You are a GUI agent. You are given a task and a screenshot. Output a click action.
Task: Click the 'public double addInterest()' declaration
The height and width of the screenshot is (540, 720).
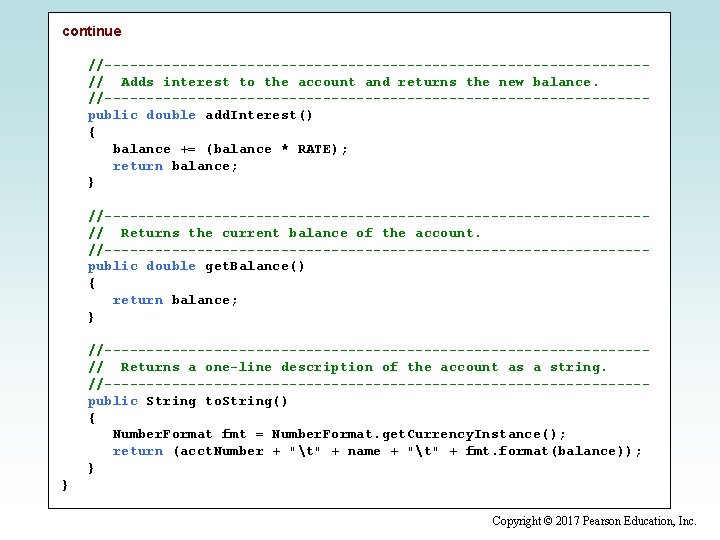(x=200, y=115)
